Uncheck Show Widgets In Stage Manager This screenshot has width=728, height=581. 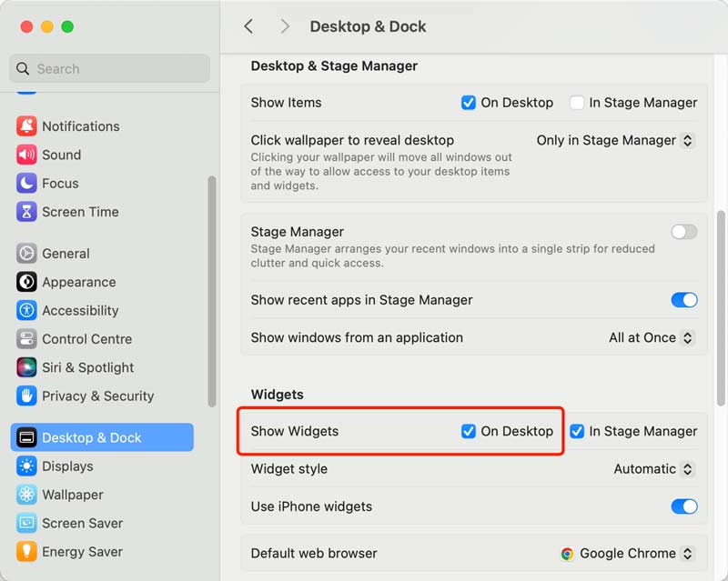(577, 431)
